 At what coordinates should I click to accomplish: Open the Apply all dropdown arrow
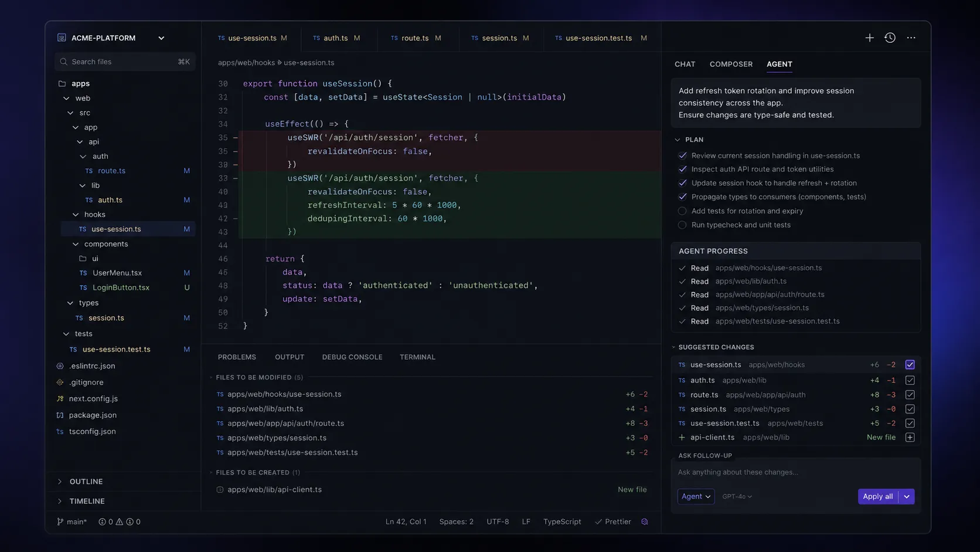click(x=907, y=496)
